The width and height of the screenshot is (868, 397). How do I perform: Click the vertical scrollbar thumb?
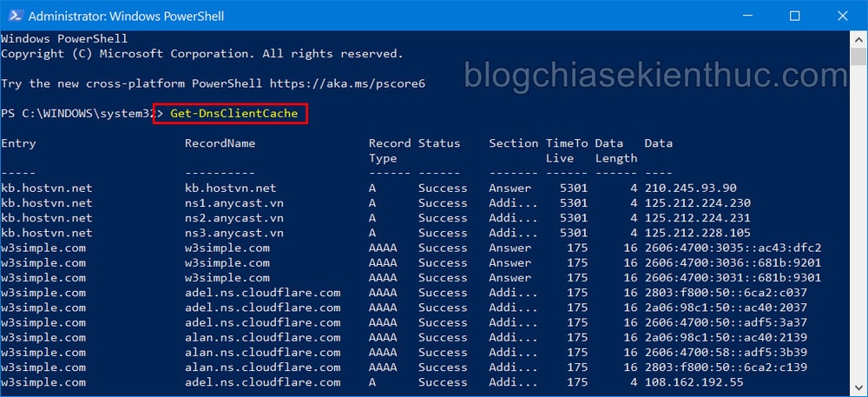858,56
